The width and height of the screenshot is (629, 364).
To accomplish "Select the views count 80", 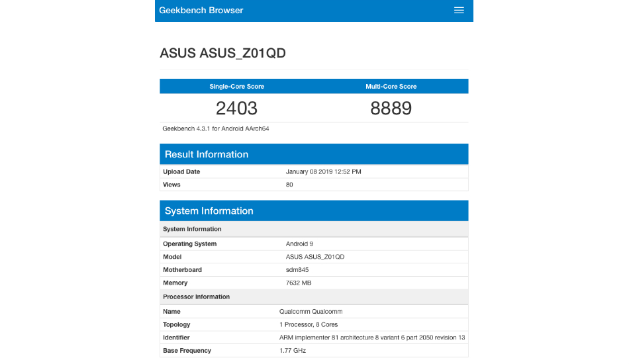I will (289, 185).
